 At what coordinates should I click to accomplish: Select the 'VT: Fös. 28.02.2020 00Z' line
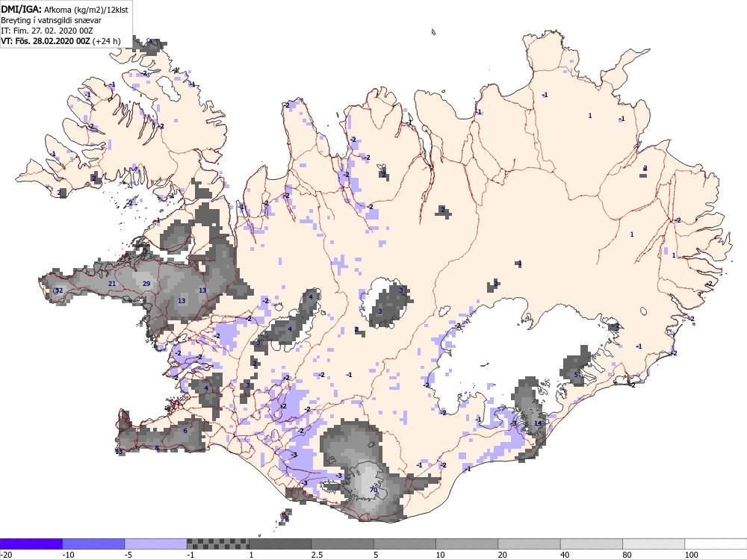(46, 41)
